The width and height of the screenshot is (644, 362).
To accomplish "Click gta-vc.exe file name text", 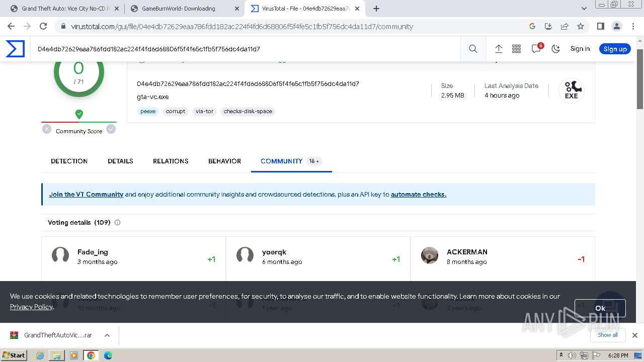I will click(x=153, y=97).
